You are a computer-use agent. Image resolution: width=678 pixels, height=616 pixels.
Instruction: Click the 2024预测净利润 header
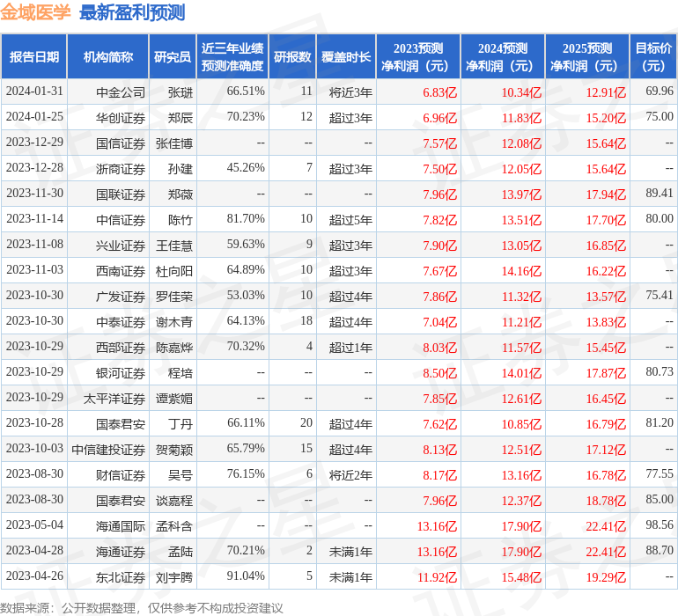[x=503, y=56]
